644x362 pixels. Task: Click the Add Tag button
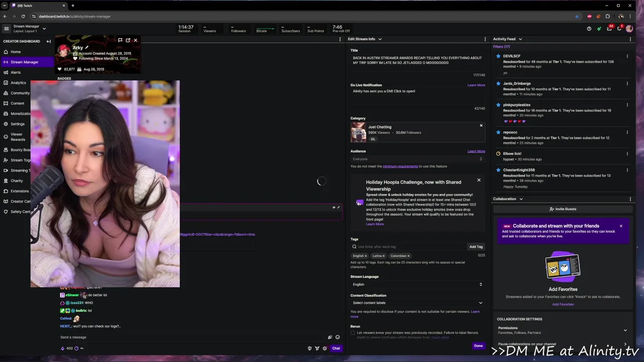(476, 247)
